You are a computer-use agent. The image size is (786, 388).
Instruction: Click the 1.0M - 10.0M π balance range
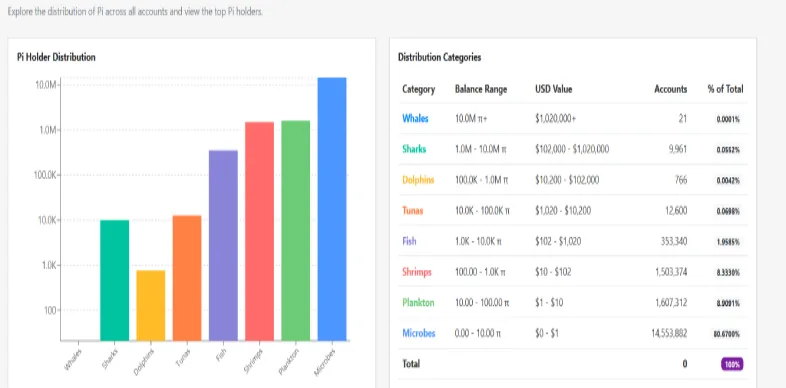click(481, 149)
